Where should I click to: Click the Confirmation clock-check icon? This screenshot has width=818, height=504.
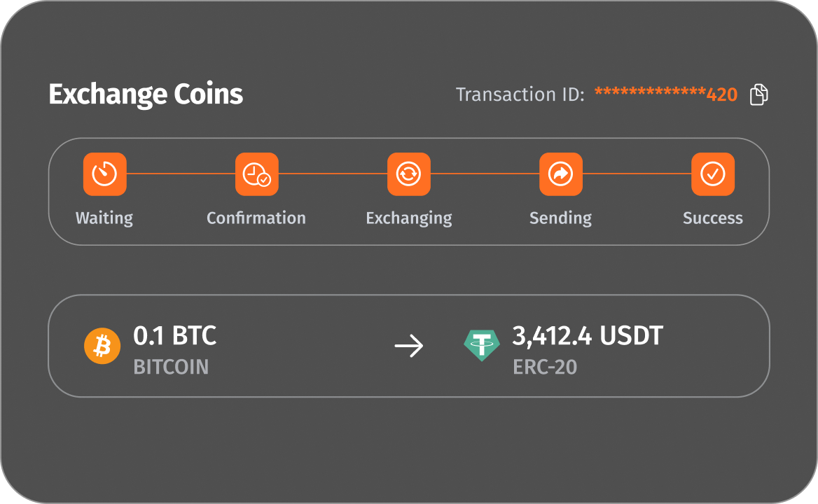pos(256,174)
